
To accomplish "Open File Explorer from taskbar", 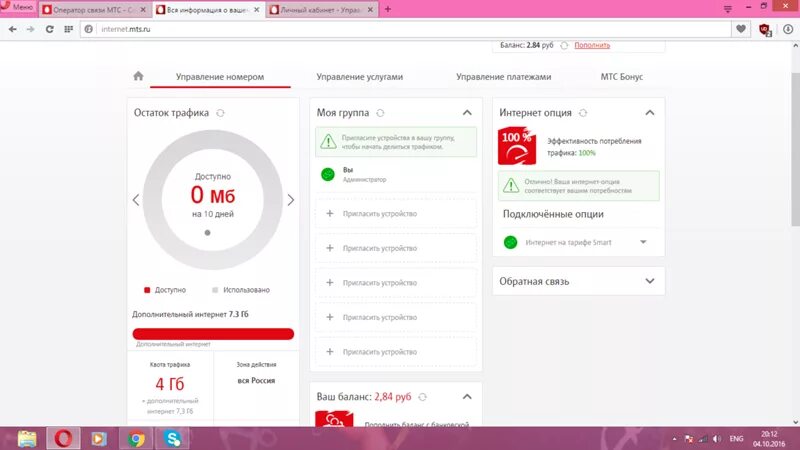I will click(28, 438).
